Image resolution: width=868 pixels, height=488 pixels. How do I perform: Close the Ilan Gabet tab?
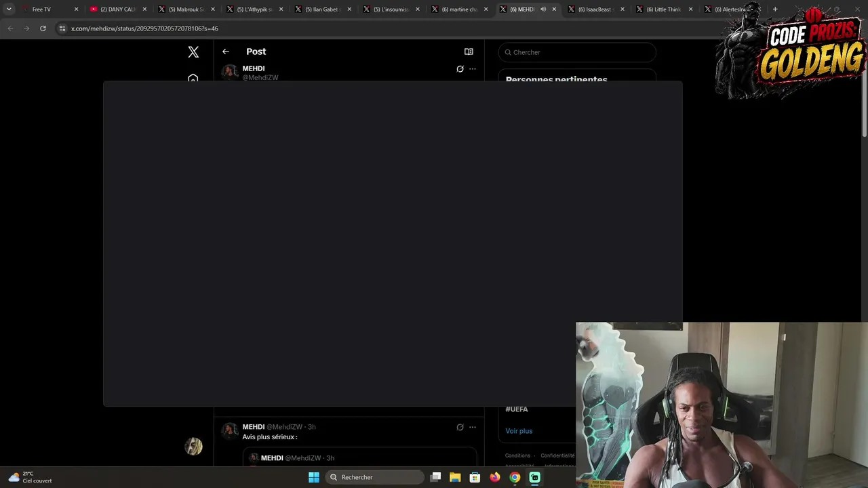pyautogui.click(x=349, y=9)
